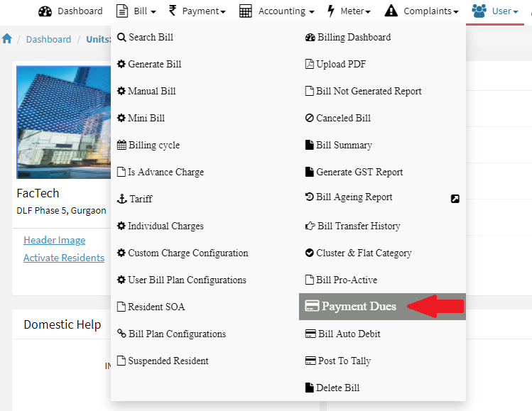Select Canceled Bill menu entry
This screenshot has height=411, width=532.
pos(338,118)
